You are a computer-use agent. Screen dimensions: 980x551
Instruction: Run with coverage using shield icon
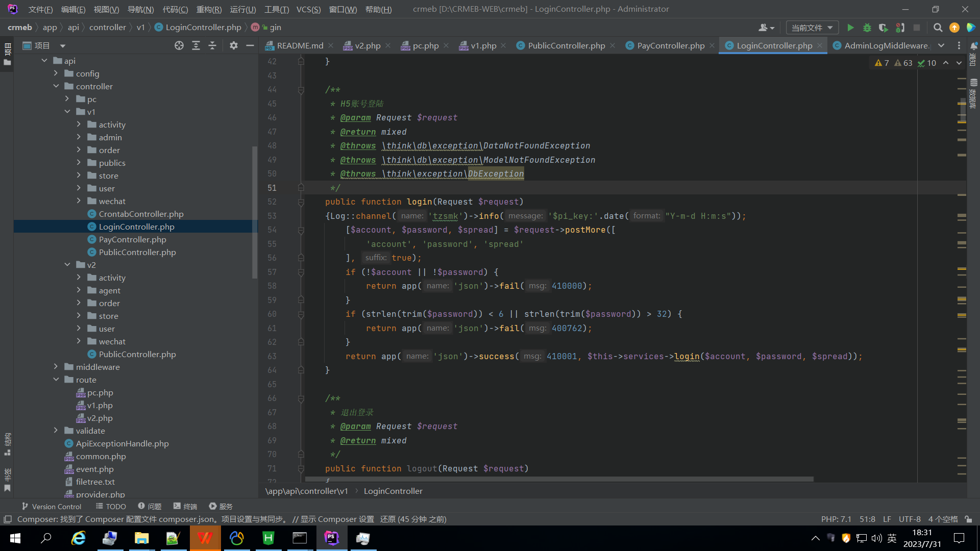[884, 28]
